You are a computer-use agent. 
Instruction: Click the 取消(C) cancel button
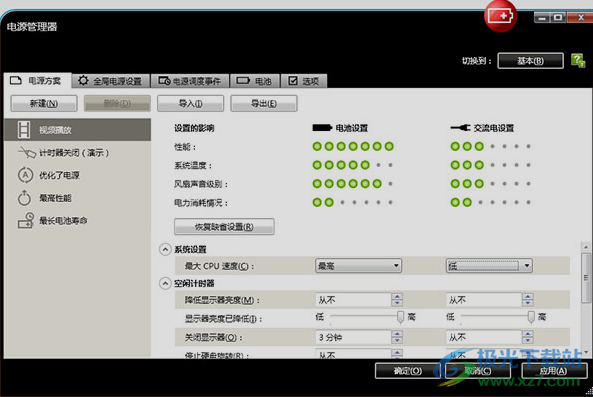pos(478,371)
